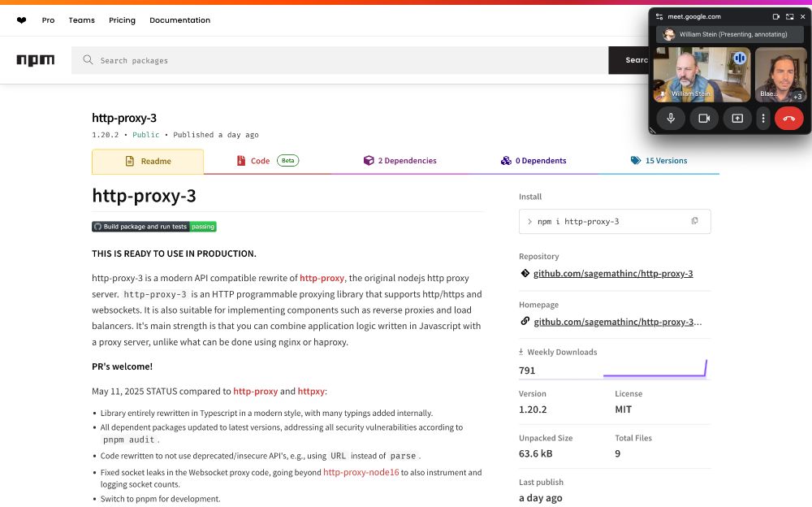Click the site settings icon beside meet.google.com

(x=659, y=16)
